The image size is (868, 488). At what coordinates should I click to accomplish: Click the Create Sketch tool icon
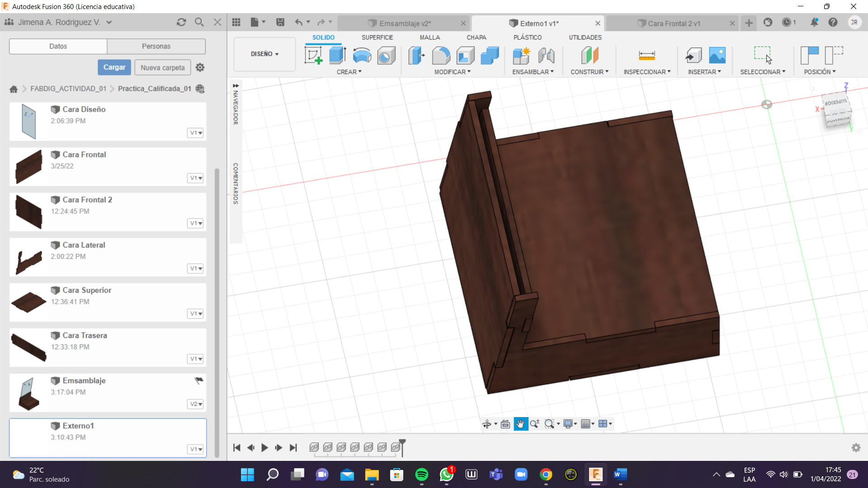point(313,56)
